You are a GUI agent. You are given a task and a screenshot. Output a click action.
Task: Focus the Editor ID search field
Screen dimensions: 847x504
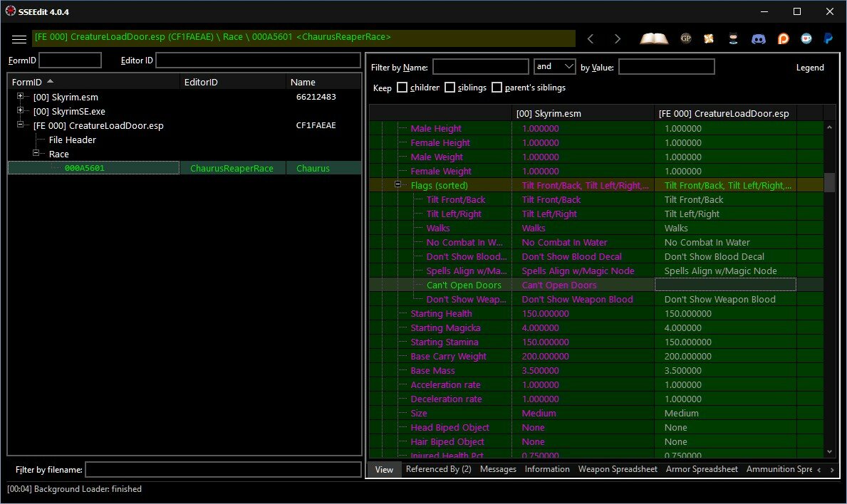click(x=258, y=61)
